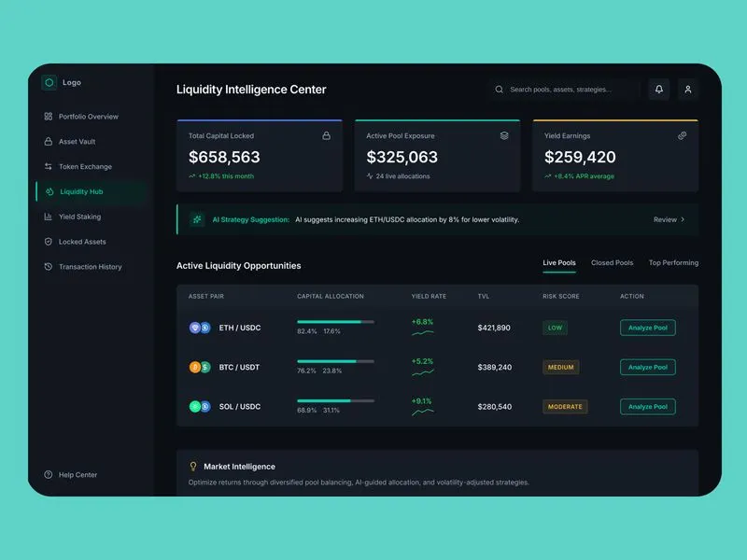Click the ETH / USDC token pair icons
This screenshot has width=747, height=560.
tap(200, 328)
